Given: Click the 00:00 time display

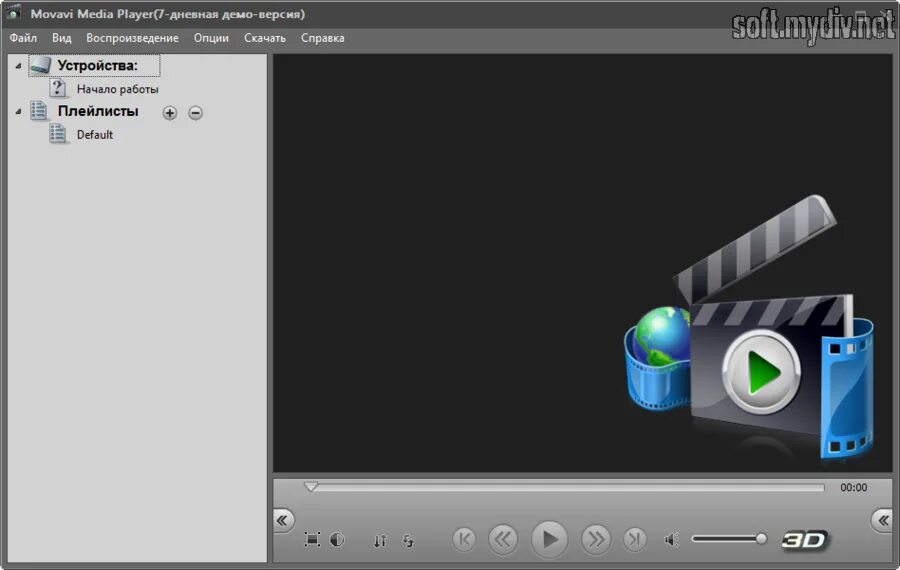Looking at the screenshot, I should pyautogui.click(x=854, y=487).
